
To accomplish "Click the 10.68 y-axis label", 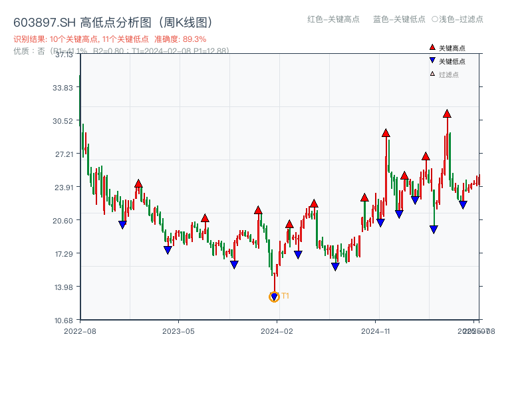I will pos(64,321).
